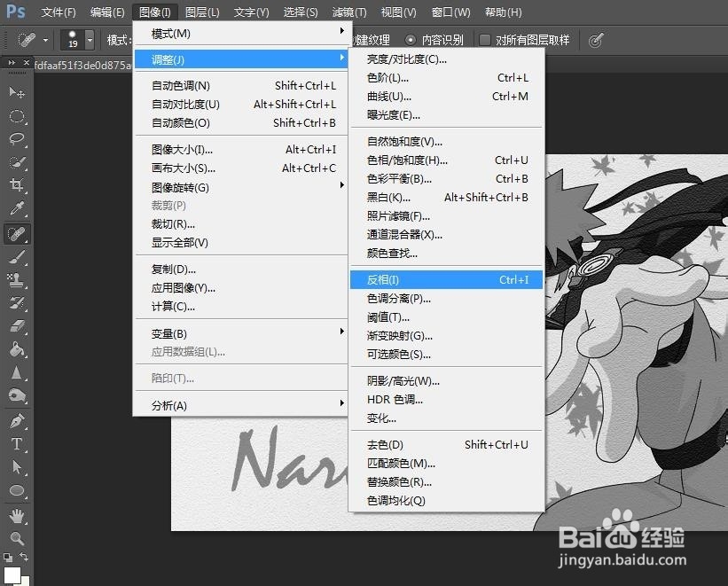Select the Pen tool
This screenshot has width=728, height=586.
(17, 421)
